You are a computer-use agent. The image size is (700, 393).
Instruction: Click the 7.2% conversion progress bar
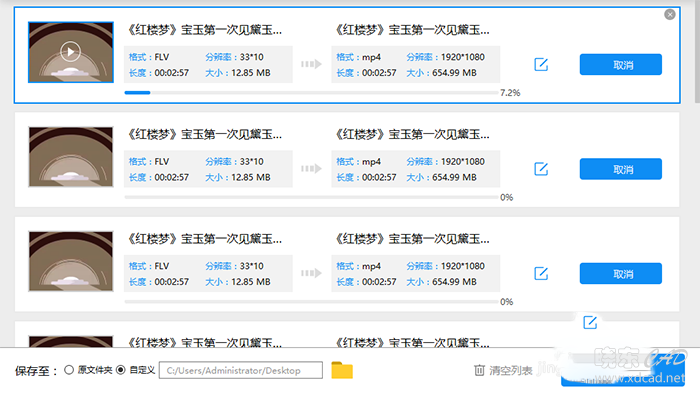pos(311,92)
